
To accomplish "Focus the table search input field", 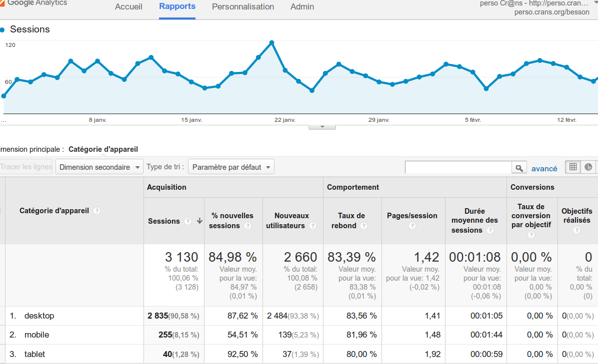I will pyautogui.click(x=458, y=167).
